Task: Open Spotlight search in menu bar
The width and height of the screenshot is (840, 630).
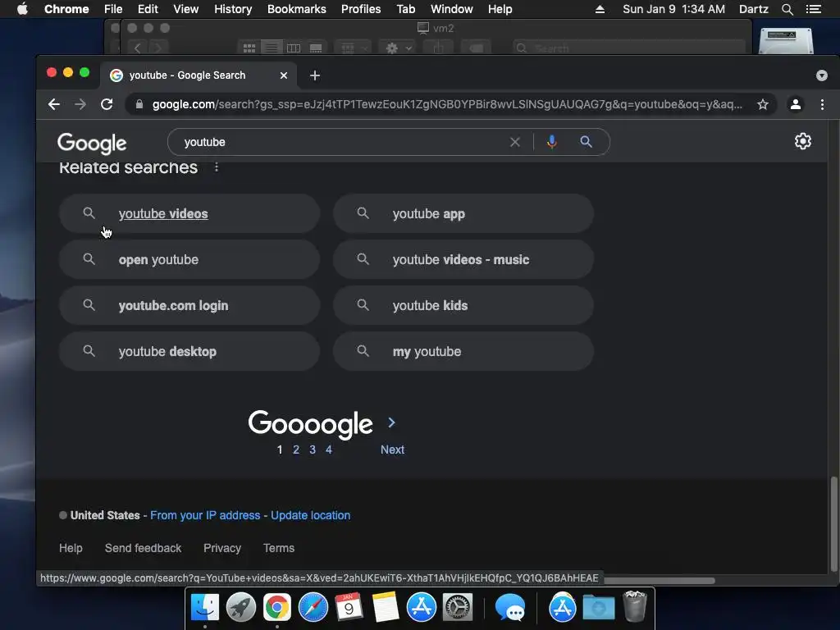Action: pyautogui.click(x=787, y=9)
